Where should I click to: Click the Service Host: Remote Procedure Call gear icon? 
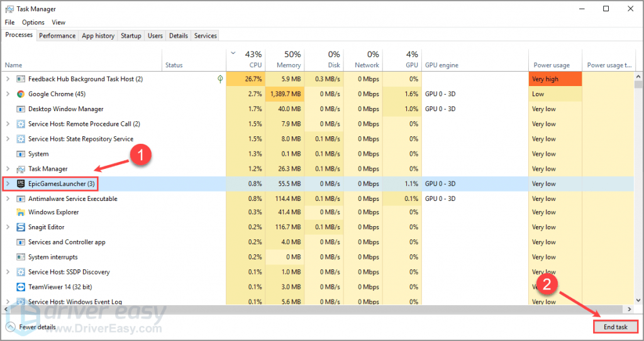coord(21,124)
